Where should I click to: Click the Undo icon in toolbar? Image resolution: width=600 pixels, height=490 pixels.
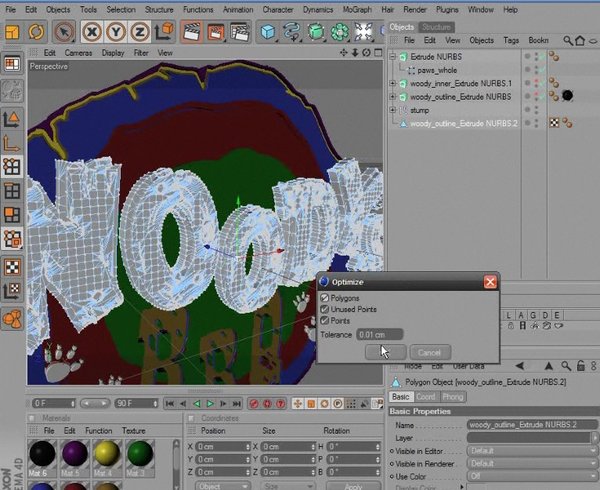pyautogui.click(x=12, y=32)
